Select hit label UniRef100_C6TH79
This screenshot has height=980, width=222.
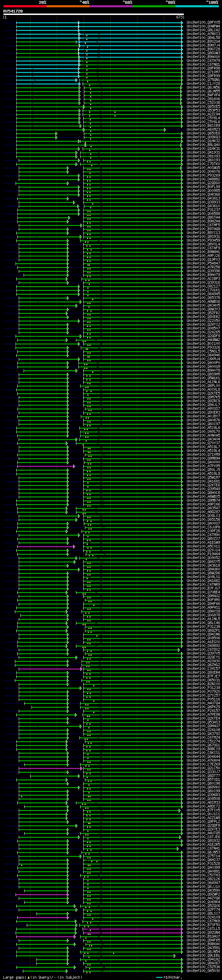[x=203, y=61]
